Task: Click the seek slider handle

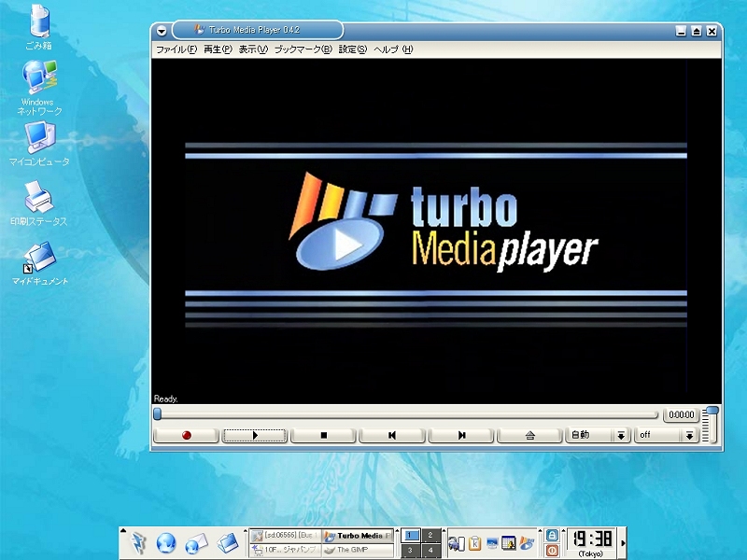Action: 157,413
